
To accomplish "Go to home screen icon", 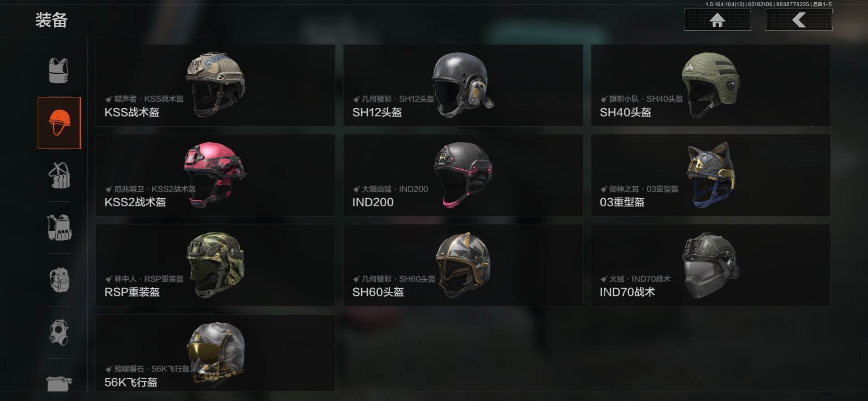I will (x=717, y=20).
